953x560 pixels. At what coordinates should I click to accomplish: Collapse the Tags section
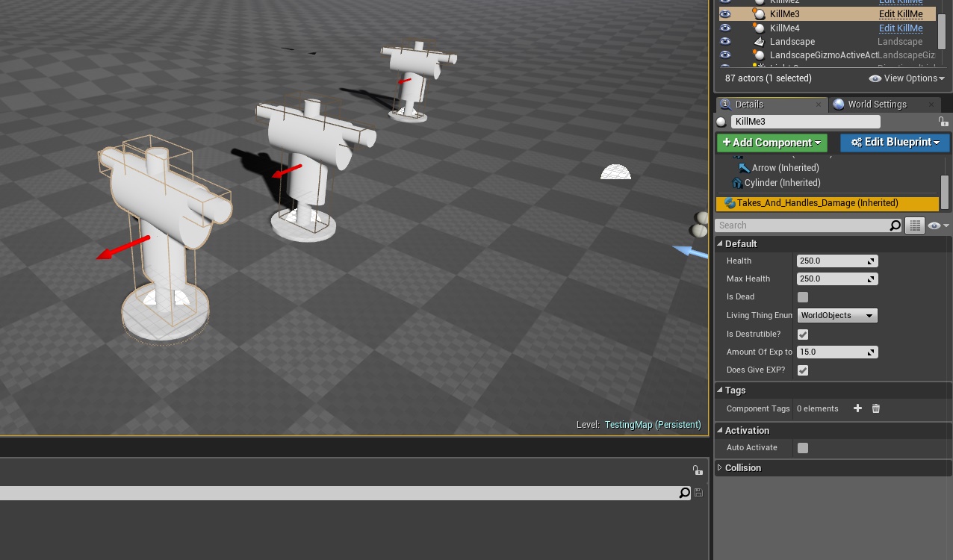pos(720,391)
